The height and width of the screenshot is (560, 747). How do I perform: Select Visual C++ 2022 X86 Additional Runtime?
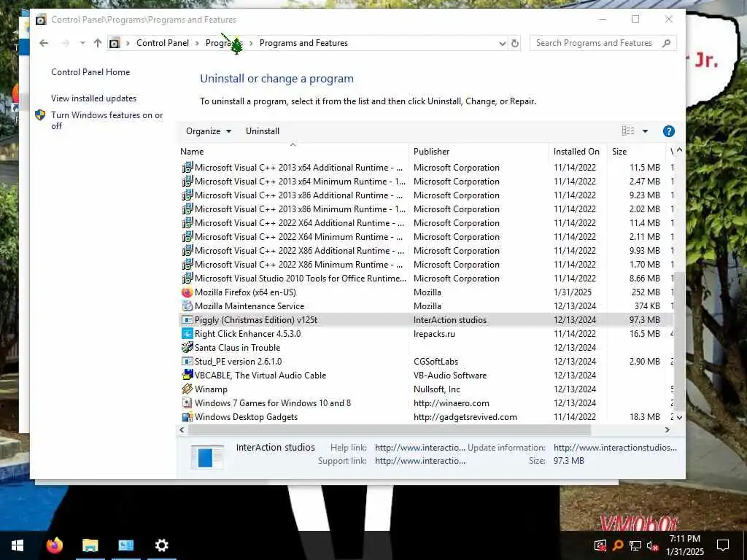click(x=426, y=251)
